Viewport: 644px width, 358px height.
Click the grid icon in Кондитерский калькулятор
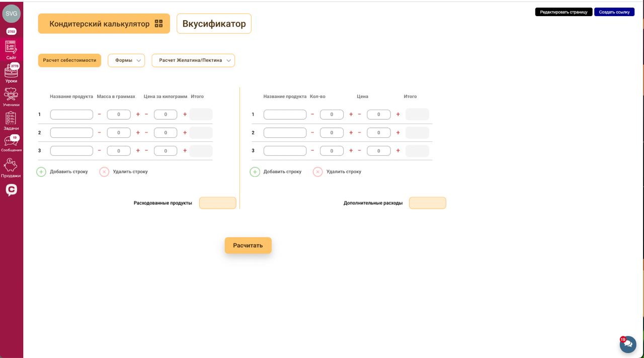click(x=159, y=24)
